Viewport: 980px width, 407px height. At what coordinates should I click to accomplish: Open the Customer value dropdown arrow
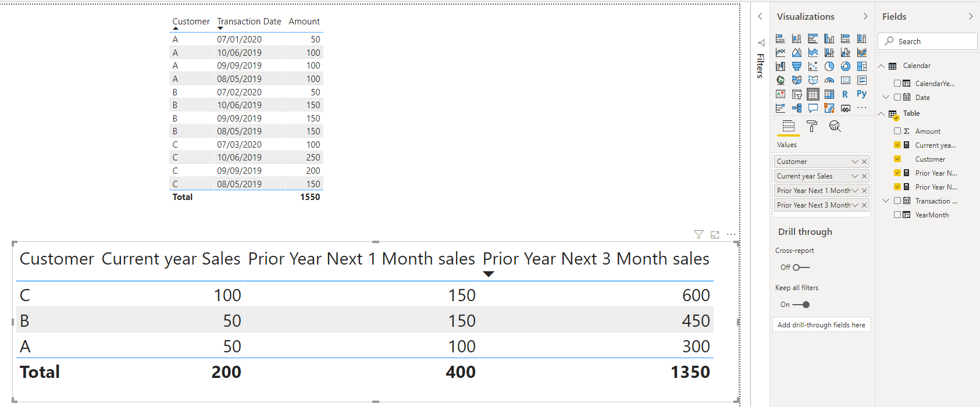855,162
